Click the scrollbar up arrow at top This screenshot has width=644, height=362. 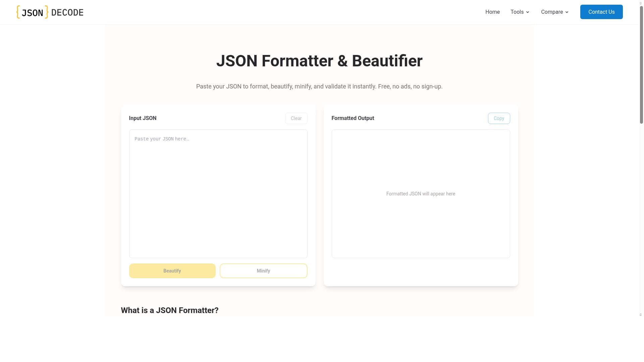point(641,3)
